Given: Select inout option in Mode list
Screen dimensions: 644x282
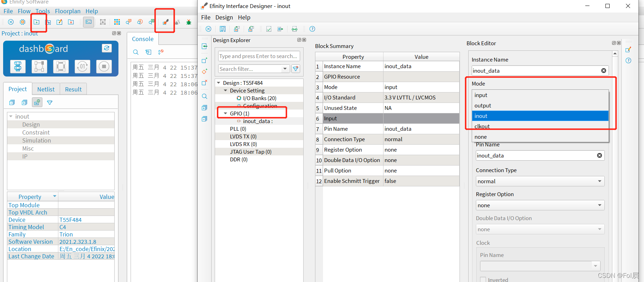Looking at the screenshot, I should [x=540, y=116].
